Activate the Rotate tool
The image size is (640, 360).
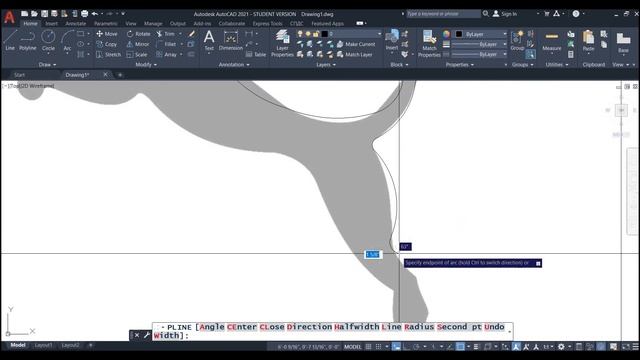click(x=138, y=34)
